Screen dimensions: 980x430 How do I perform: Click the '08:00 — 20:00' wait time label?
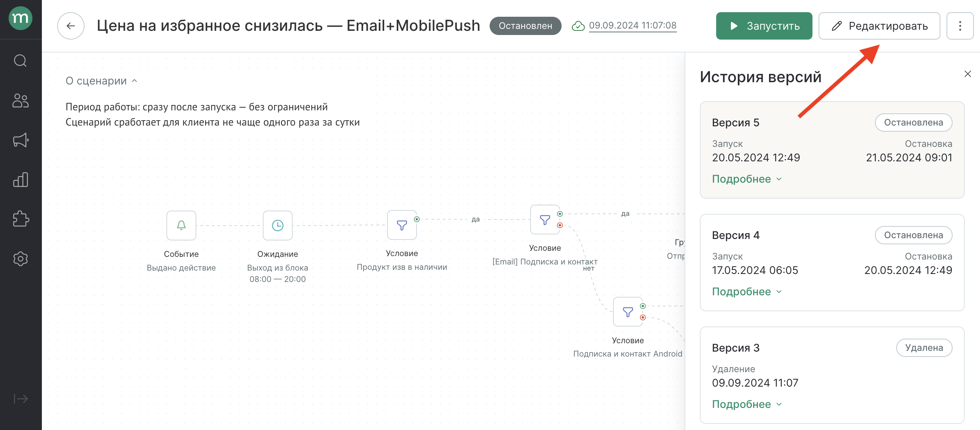coord(278,279)
